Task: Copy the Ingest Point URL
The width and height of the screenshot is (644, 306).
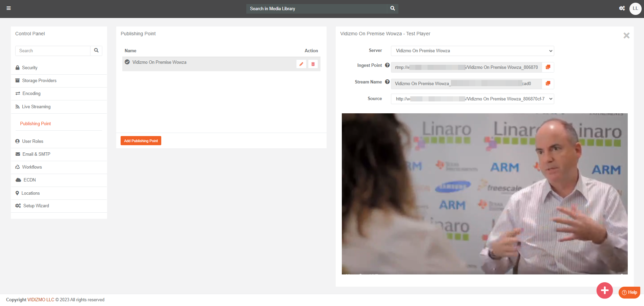Action: [x=548, y=67]
